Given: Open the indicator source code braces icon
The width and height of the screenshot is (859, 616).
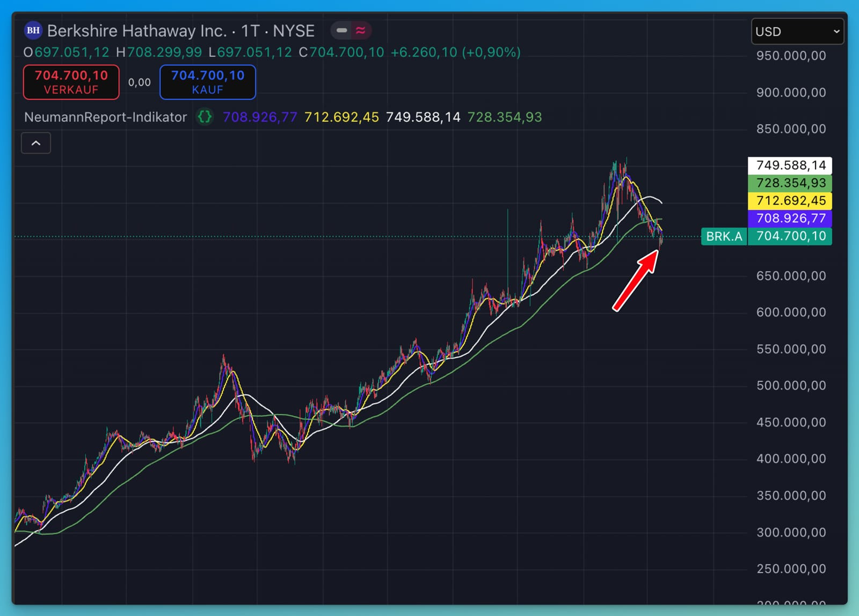Looking at the screenshot, I should 205,117.
